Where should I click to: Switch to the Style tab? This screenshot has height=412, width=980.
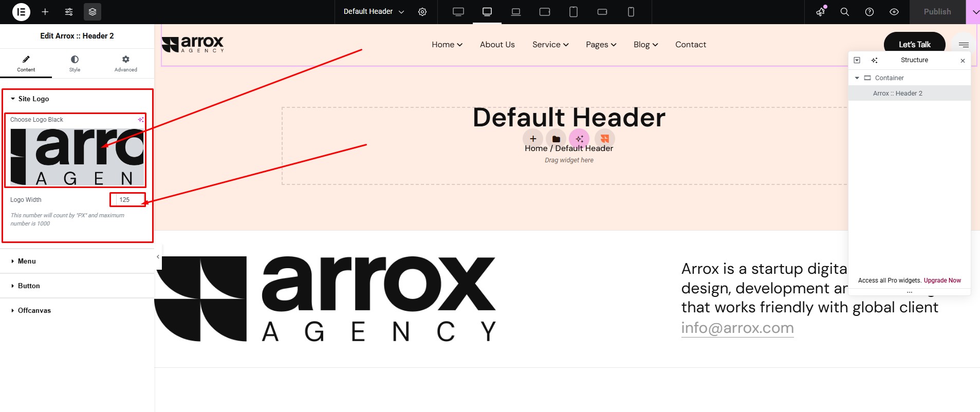pyautogui.click(x=75, y=63)
